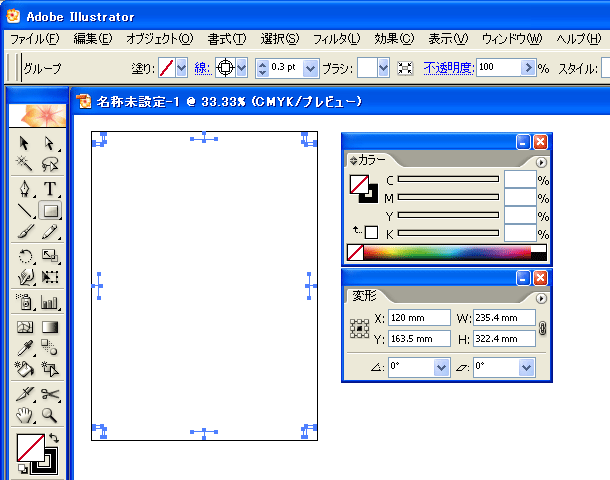Select the Pencil tool

point(50,231)
